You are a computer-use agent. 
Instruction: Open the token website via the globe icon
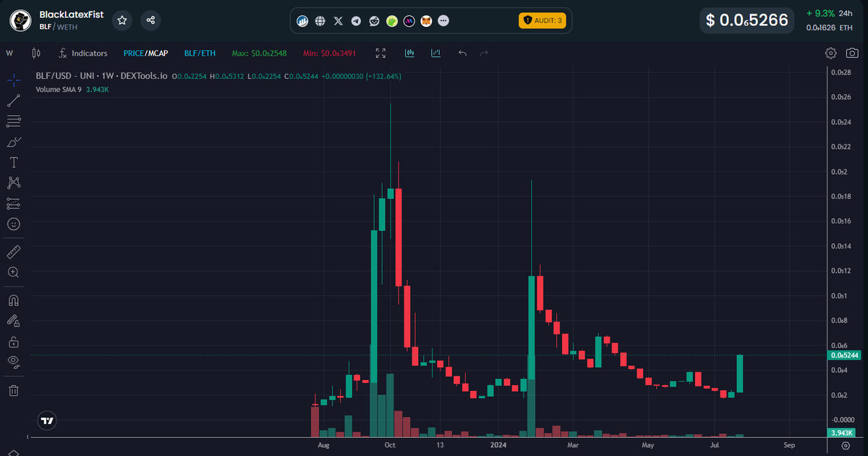point(320,21)
